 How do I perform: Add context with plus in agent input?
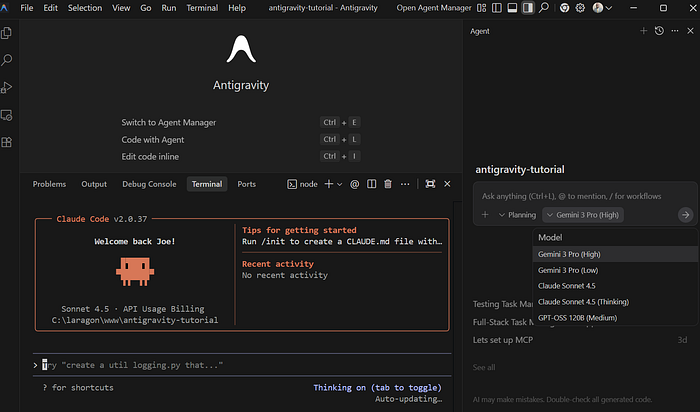[485, 215]
